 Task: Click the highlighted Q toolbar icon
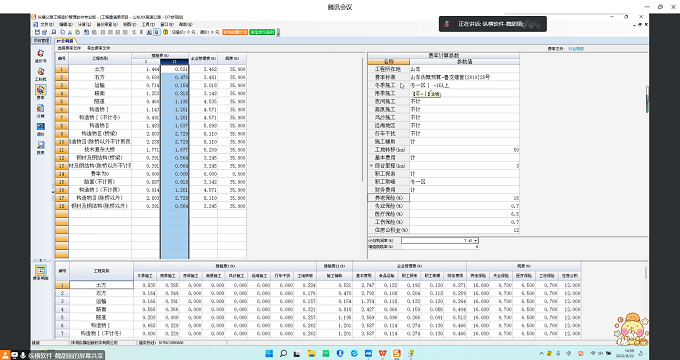point(157,32)
